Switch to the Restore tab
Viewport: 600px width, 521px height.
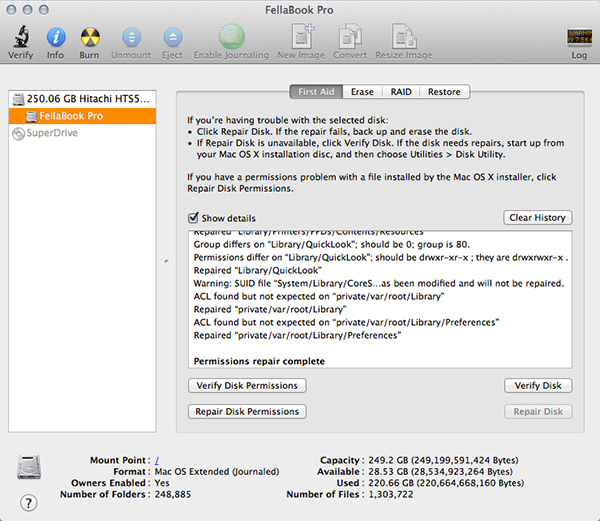(x=444, y=92)
